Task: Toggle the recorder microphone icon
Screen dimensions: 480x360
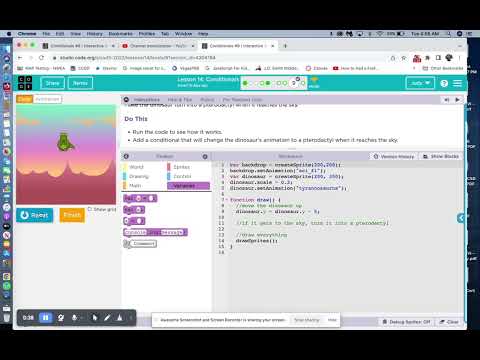Action: coord(74,318)
